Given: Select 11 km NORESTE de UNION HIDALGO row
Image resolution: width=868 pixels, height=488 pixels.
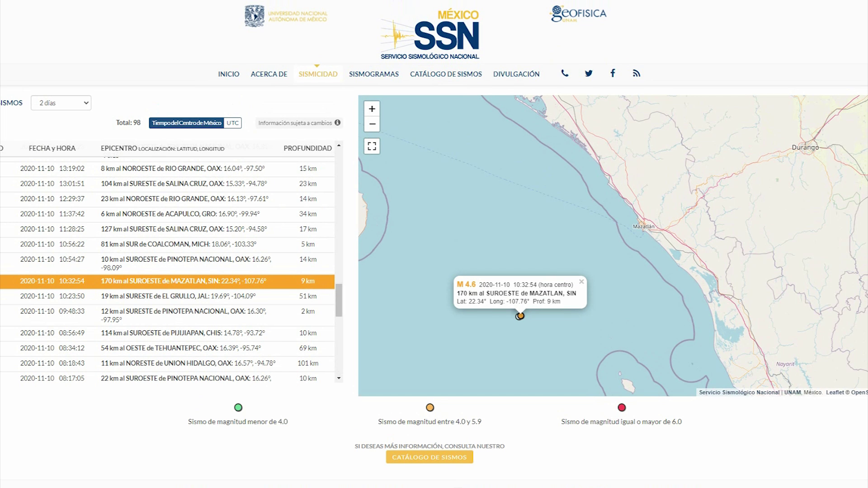Looking at the screenshot, I should point(167,363).
